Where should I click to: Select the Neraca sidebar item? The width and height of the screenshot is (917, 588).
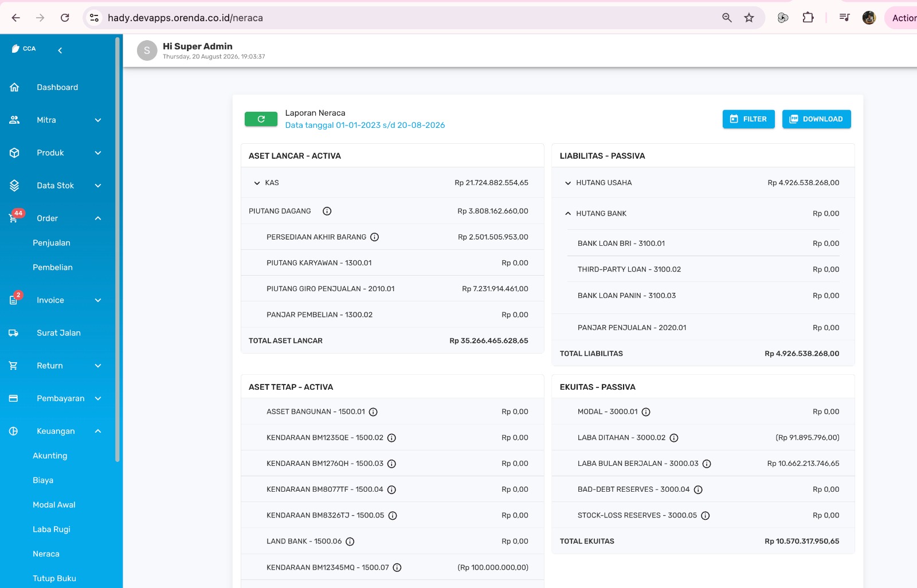pos(46,554)
